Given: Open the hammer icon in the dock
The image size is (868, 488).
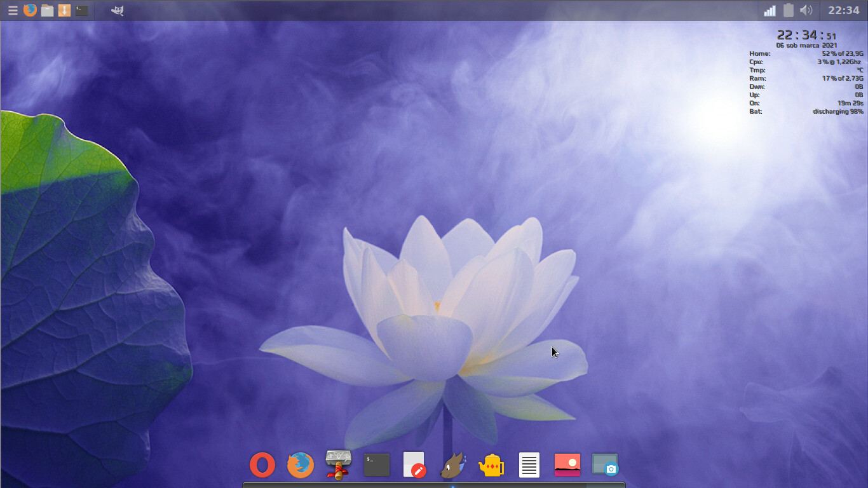Looking at the screenshot, I should point(338,464).
